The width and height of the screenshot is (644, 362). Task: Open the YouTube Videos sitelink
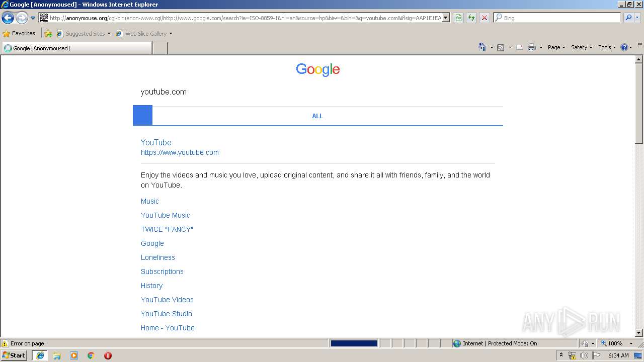point(167,300)
